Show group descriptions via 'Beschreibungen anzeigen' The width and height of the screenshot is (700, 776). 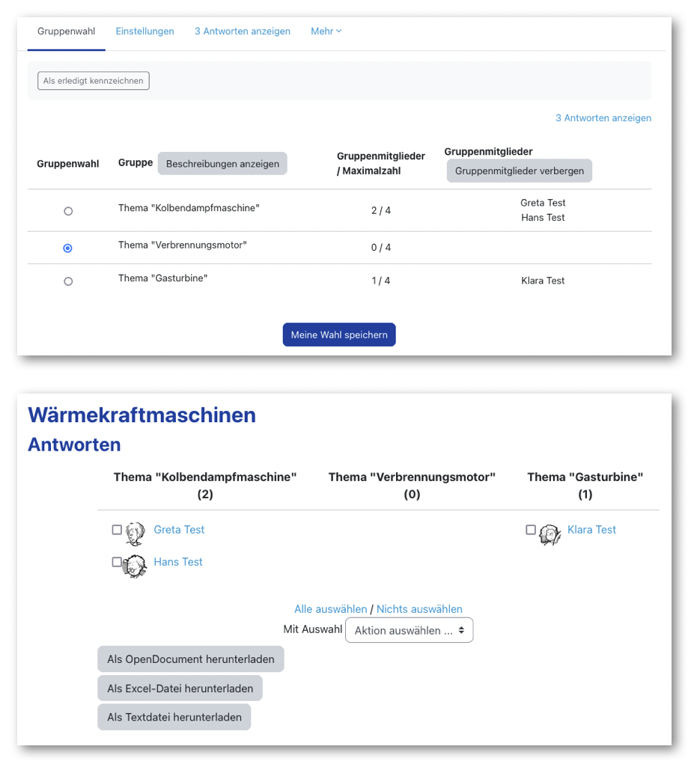coord(222,164)
